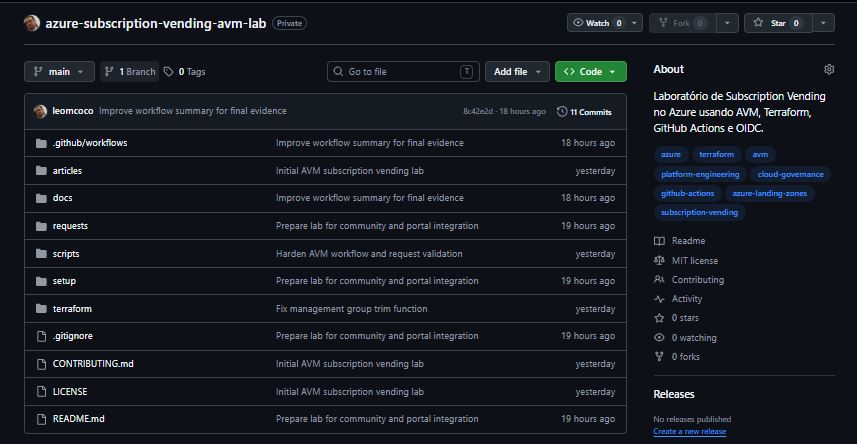
Task: Click the magnifier icon in Go to file
Action: pyautogui.click(x=338, y=72)
